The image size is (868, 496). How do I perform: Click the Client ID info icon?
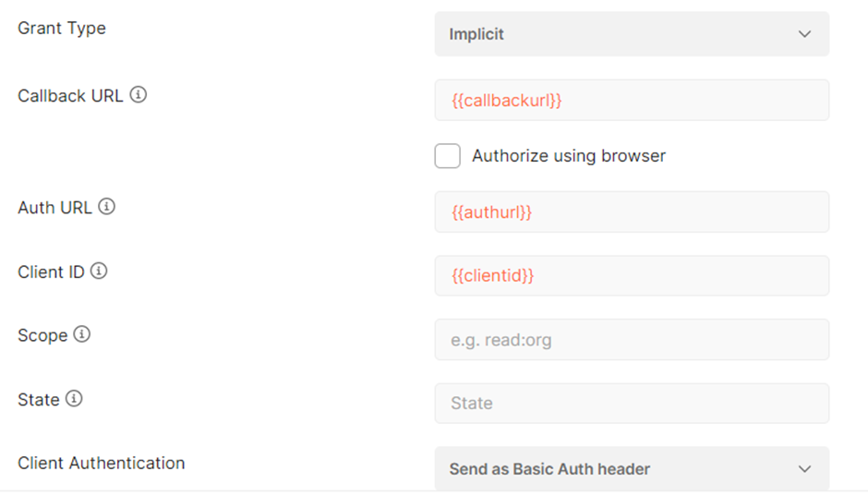[99, 271]
